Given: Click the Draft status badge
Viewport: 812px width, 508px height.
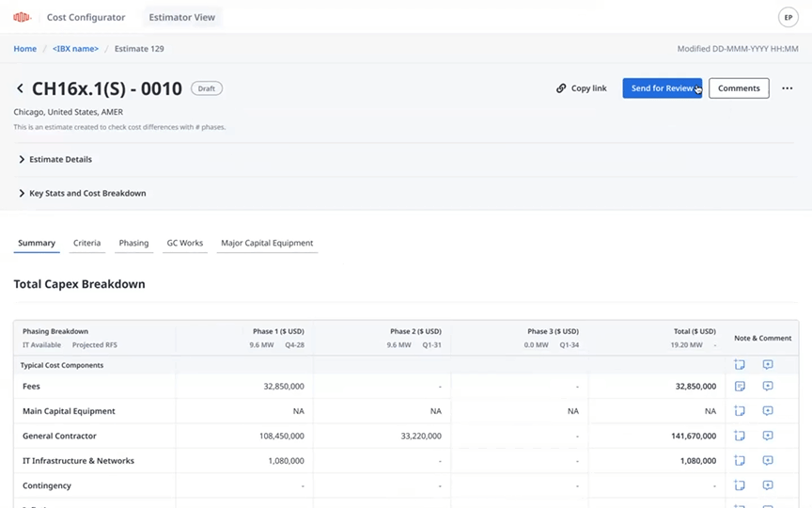Looking at the screenshot, I should click(x=207, y=88).
